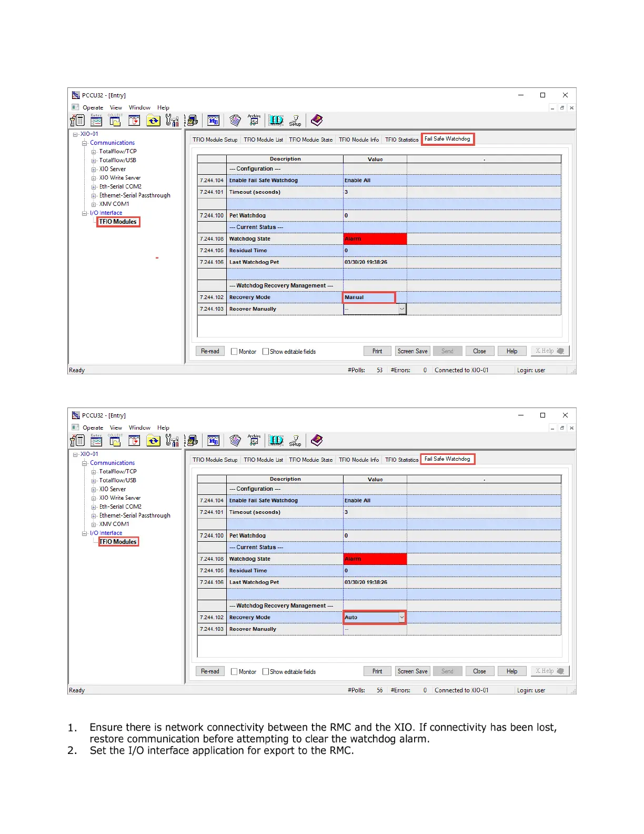Switch to TFIO Module Setup tab in upper window

(x=215, y=140)
